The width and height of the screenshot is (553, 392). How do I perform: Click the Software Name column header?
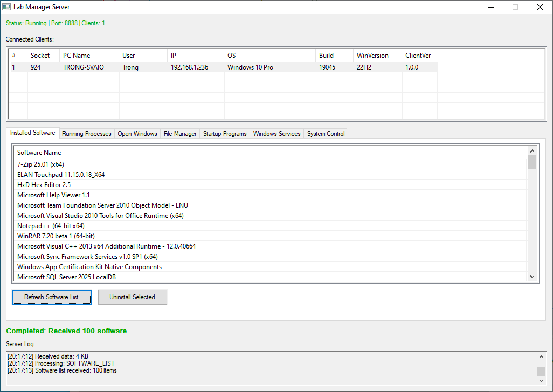click(270, 153)
